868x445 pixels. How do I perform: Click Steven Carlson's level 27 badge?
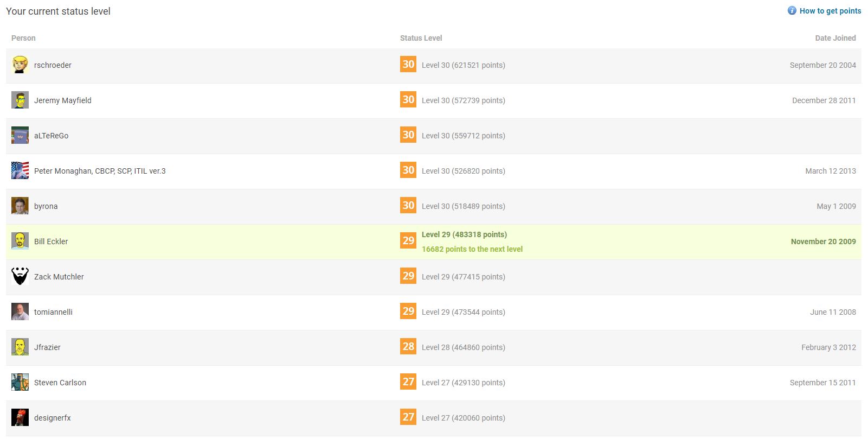click(x=408, y=382)
